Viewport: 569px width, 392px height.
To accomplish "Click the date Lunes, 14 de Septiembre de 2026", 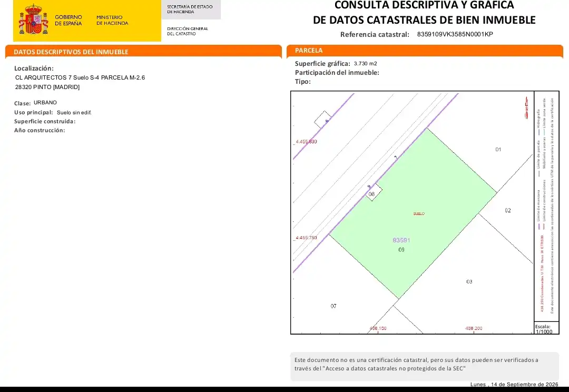I will pyautogui.click(x=514, y=385).
